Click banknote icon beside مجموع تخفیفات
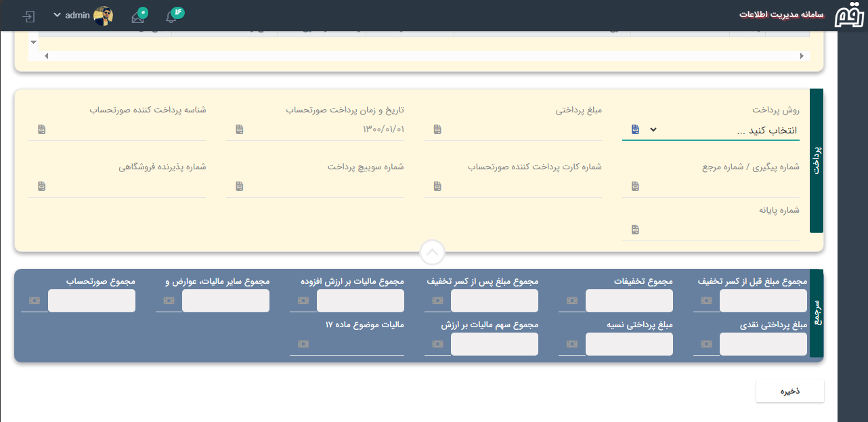Screen dimensions: 868x422 coord(571,300)
